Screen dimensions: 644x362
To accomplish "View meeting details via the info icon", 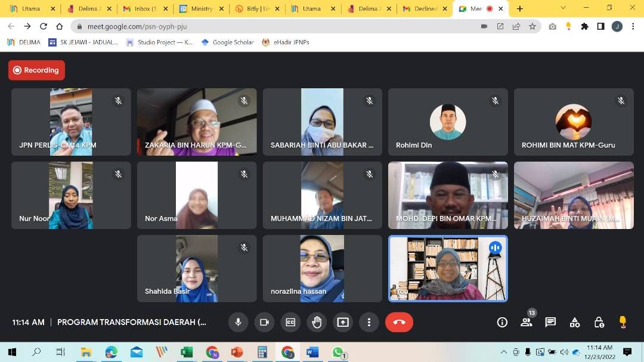I will click(502, 322).
